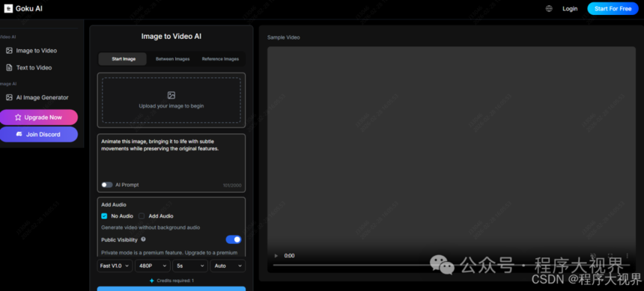644x291 pixels.
Task: Click the AI Image Generator sidebar icon
Action: coord(9,98)
